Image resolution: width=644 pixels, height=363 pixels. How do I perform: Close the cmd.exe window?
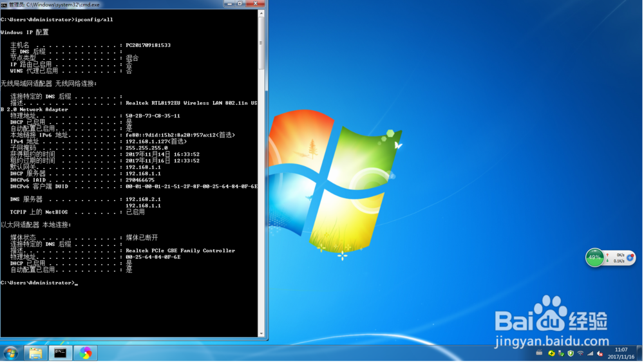[256, 3]
